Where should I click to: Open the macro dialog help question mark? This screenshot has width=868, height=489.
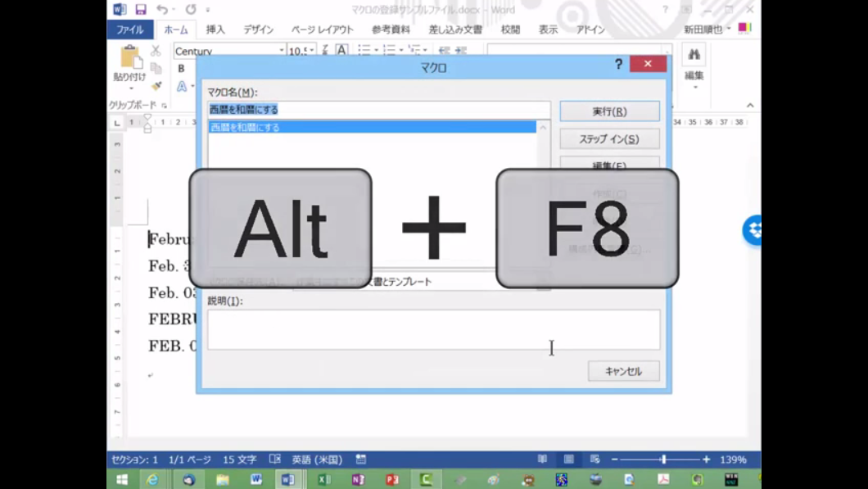click(x=618, y=65)
